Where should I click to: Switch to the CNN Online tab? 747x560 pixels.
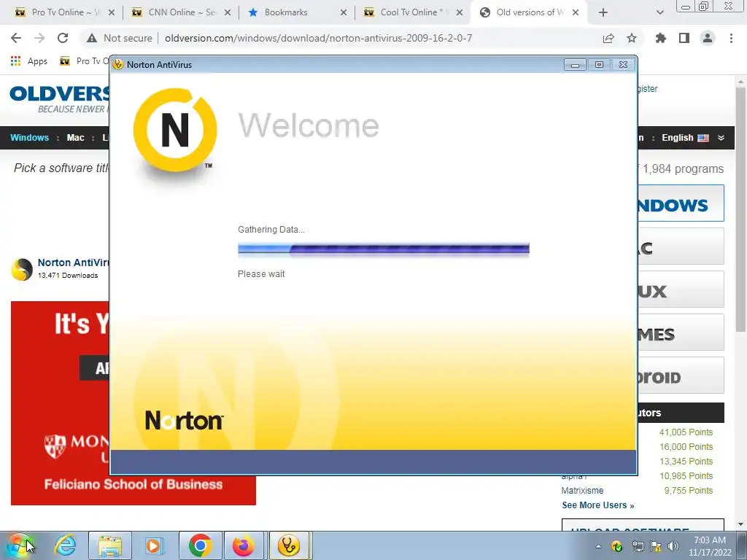click(181, 12)
